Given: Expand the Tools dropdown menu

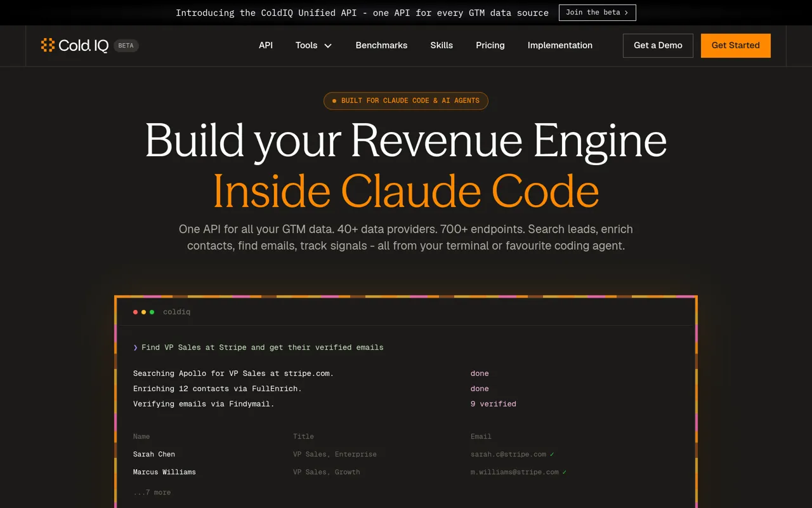Looking at the screenshot, I should tap(313, 45).
